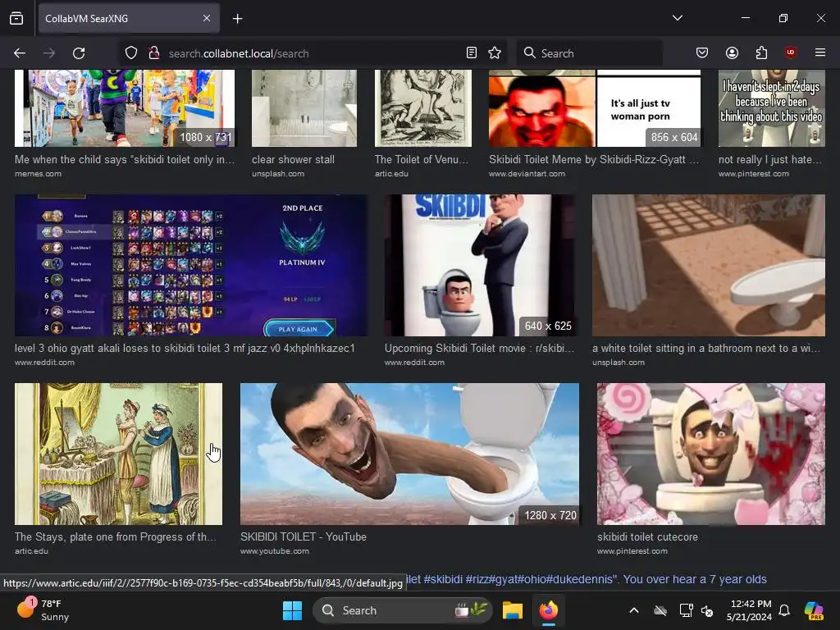Open The Stays plate artwork thumbnail

pos(118,454)
